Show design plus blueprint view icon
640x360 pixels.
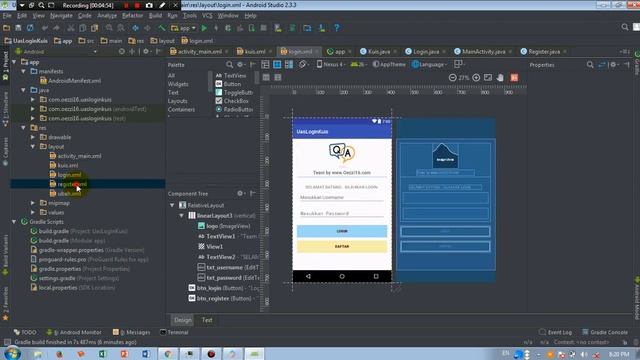coord(289,64)
